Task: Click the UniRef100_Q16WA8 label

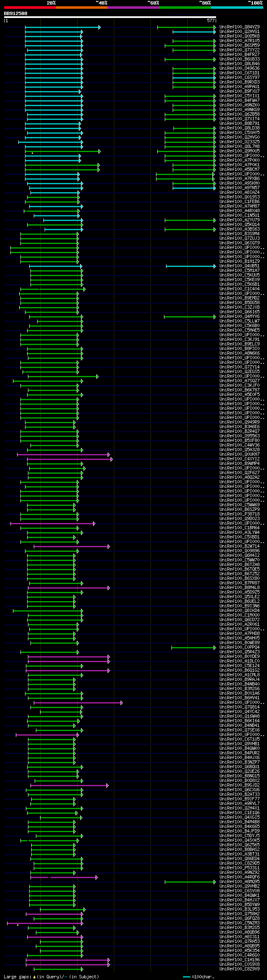Action: pos(239,716)
